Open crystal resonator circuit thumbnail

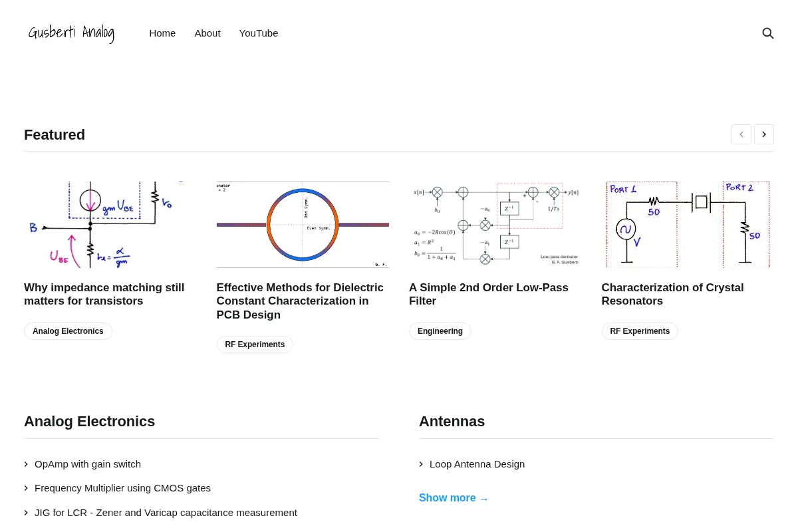click(688, 225)
